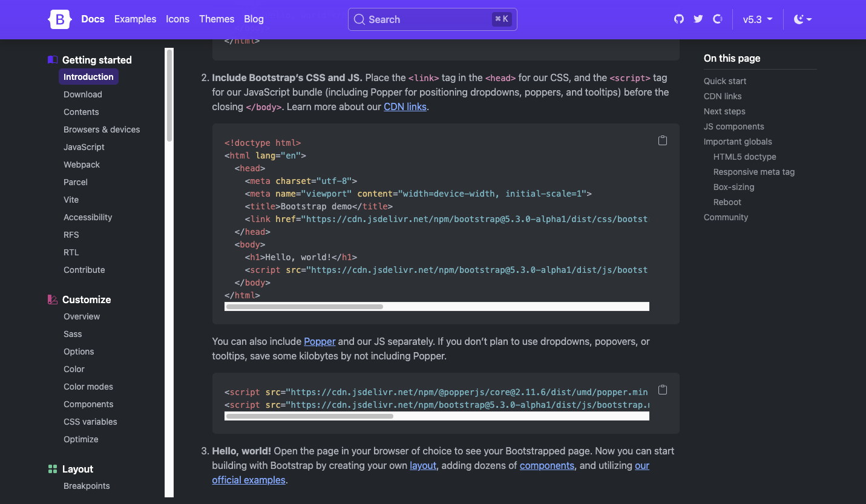Open the Docs nav item

pyautogui.click(x=93, y=19)
